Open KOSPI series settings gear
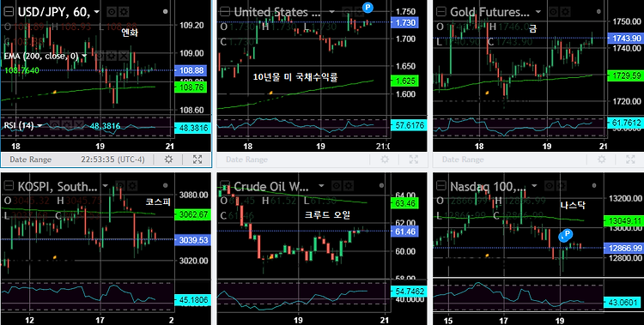 (131, 186)
